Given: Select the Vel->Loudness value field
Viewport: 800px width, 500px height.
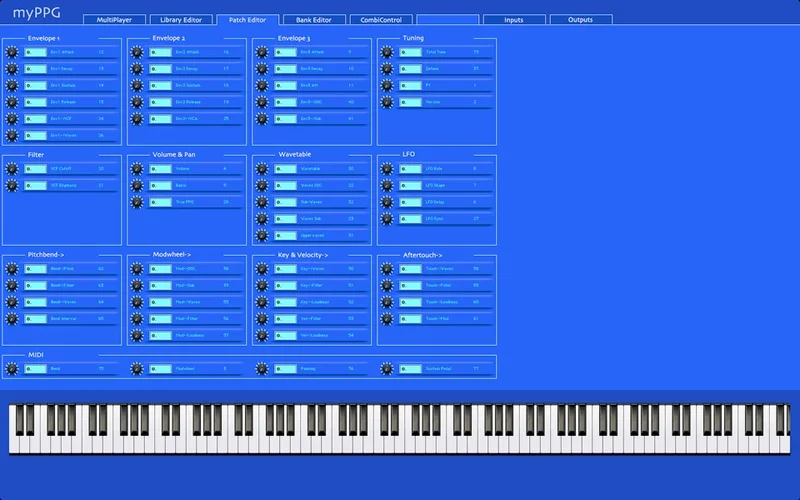Looking at the screenshot, I should coord(286,336).
